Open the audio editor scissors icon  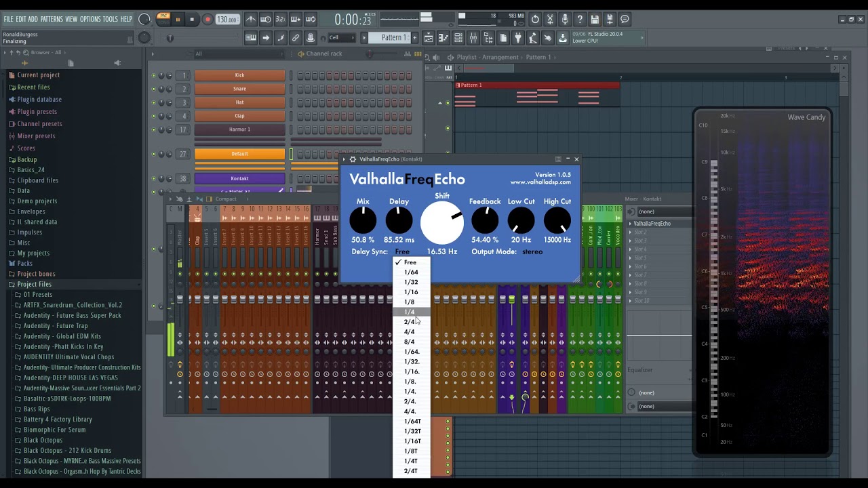[550, 20]
